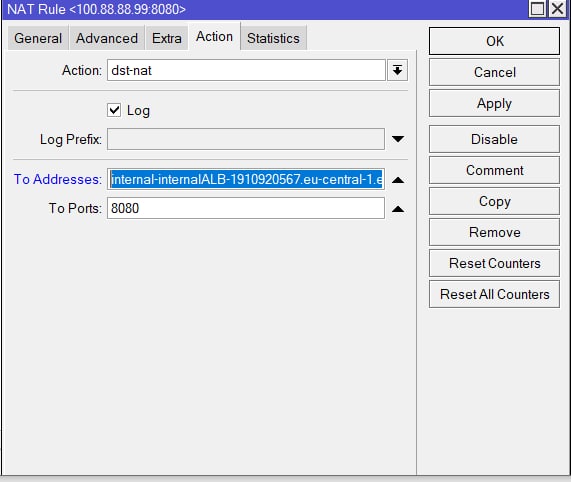
Task: Maximize the NAT Rule window
Action: [537, 8]
